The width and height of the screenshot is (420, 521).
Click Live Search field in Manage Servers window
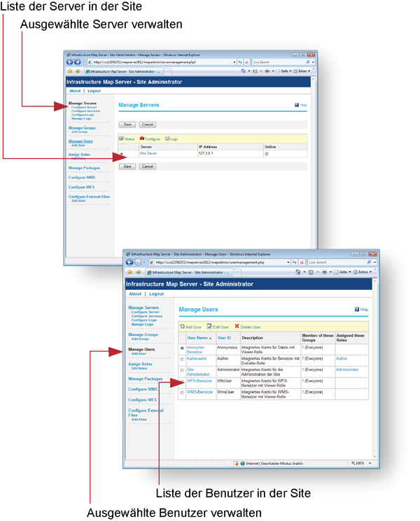pos(278,62)
